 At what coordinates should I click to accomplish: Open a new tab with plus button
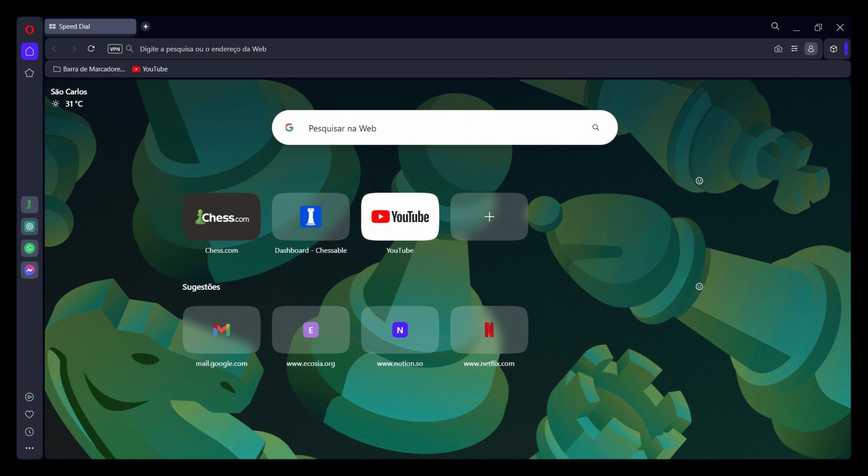(146, 27)
